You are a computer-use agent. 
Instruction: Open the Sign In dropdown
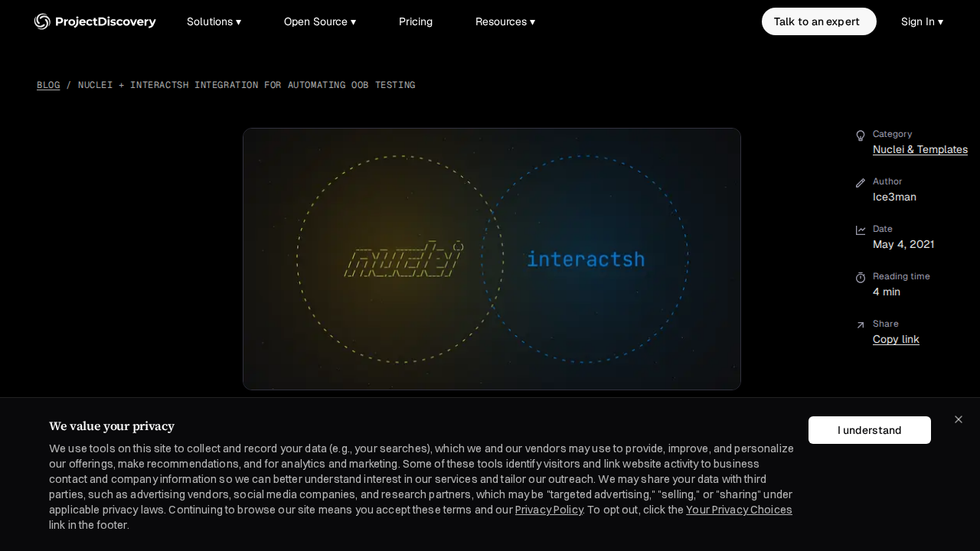[x=922, y=21]
